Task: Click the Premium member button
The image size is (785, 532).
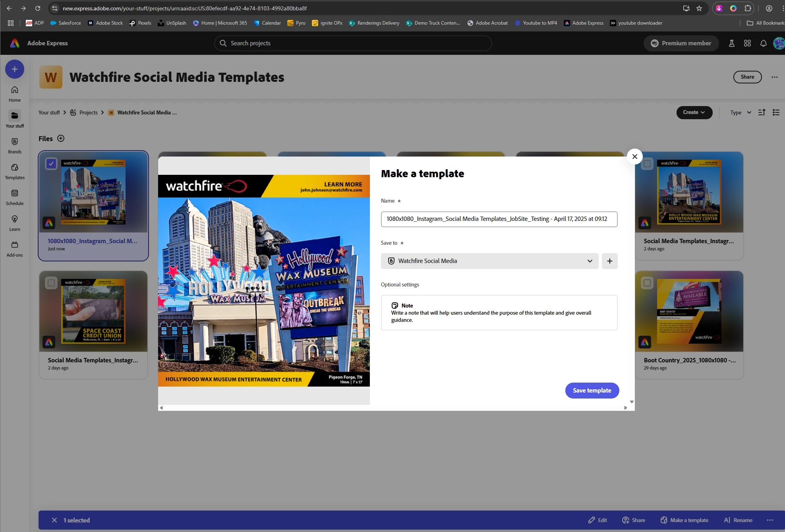Action: pyautogui.click(x=681, y=43)
